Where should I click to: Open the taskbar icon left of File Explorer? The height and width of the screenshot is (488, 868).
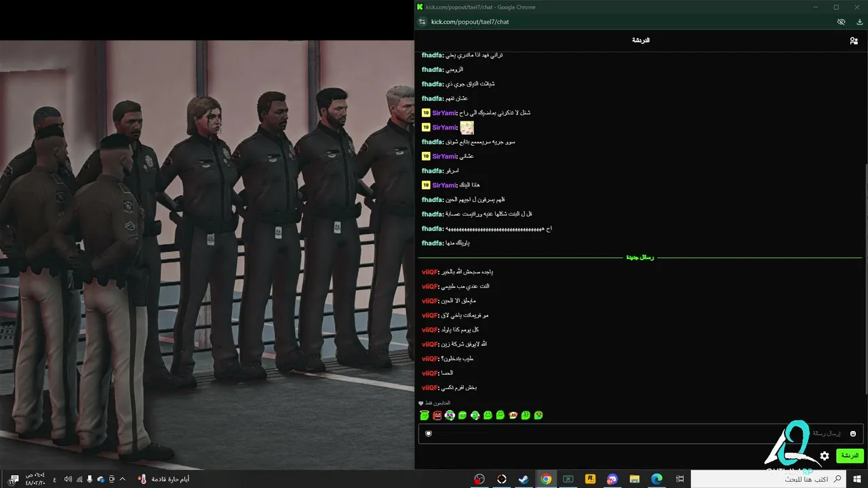612,479
